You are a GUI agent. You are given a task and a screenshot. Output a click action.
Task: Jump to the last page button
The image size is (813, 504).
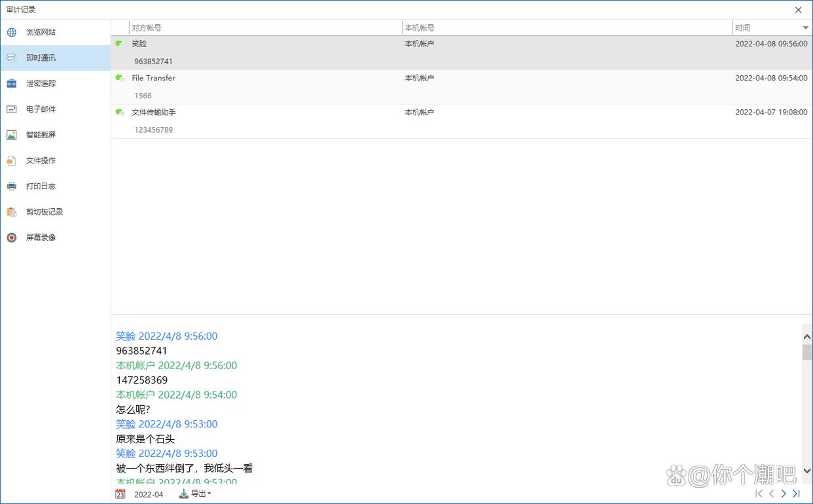(797, 494)
